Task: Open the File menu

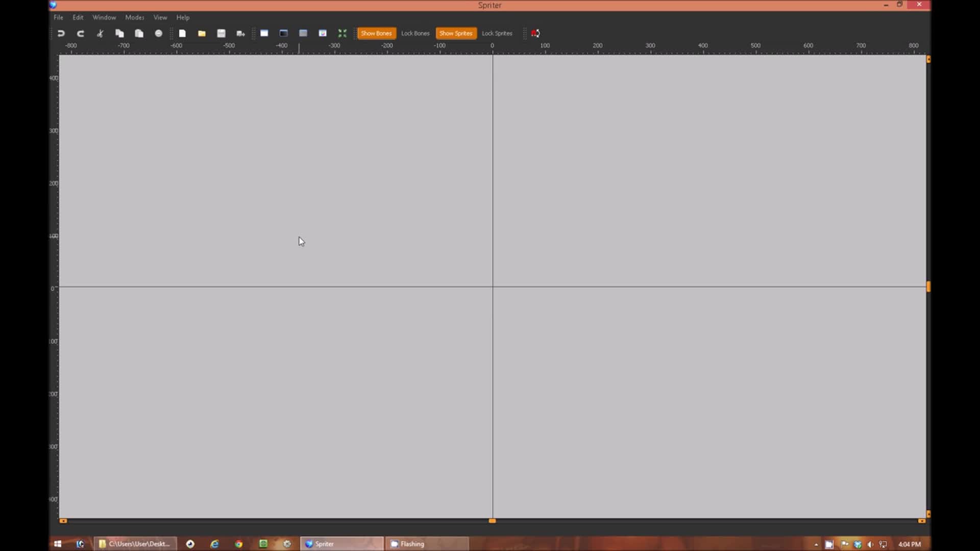Action: (x=58, y=17)
